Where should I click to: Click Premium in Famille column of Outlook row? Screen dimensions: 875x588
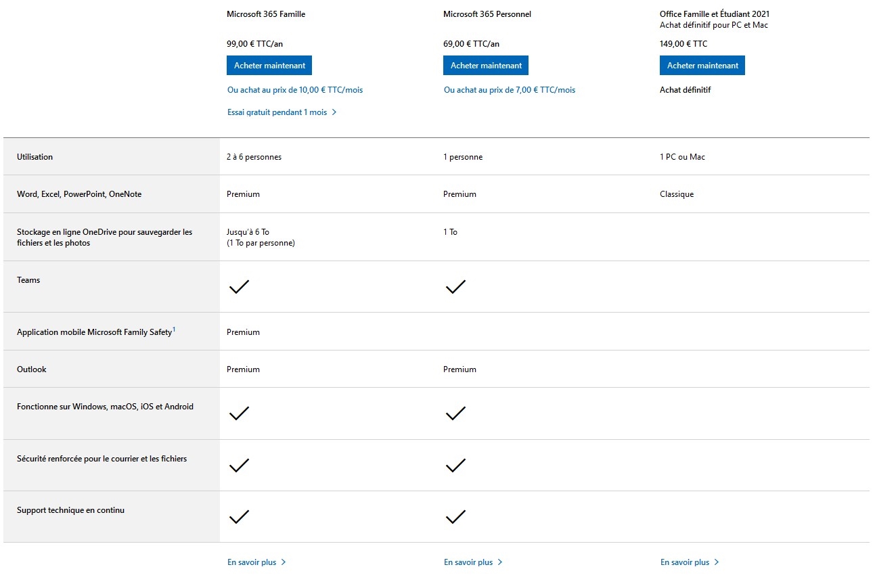(x=243, y=369)
